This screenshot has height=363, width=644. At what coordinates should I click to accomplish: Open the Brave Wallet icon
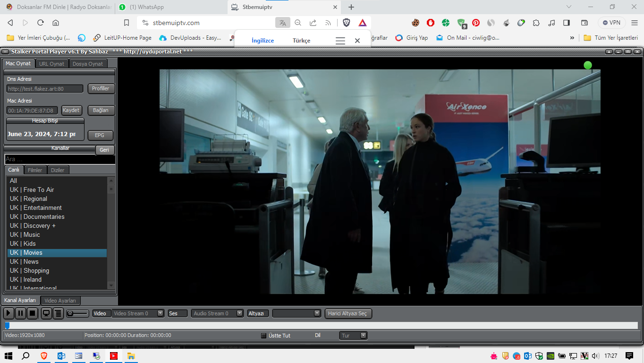[585, 23]
